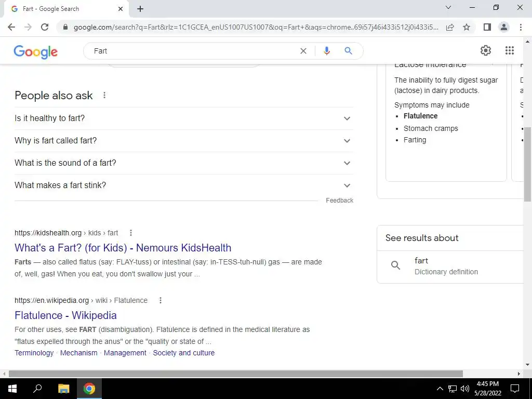Click the horizontal scrollbar thumb

[x=236, y=374]
